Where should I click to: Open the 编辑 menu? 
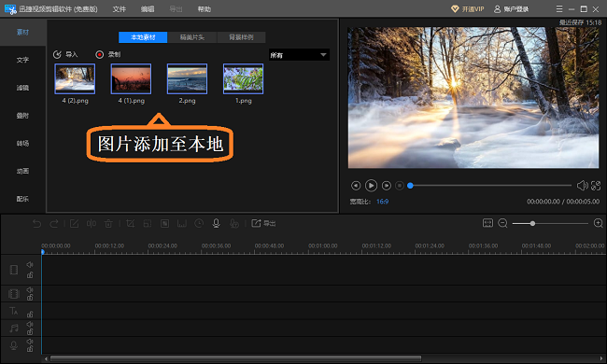coord(148,9)
